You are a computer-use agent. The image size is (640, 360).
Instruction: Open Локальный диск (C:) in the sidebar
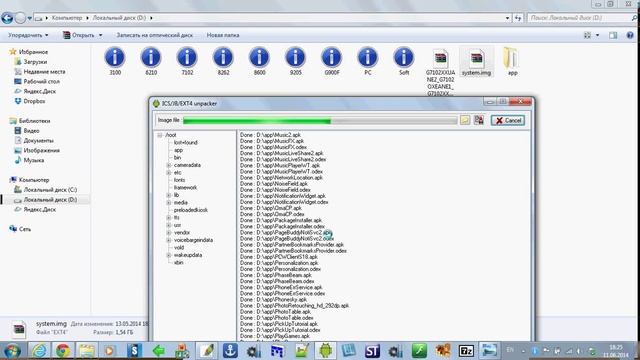[46, 189]
